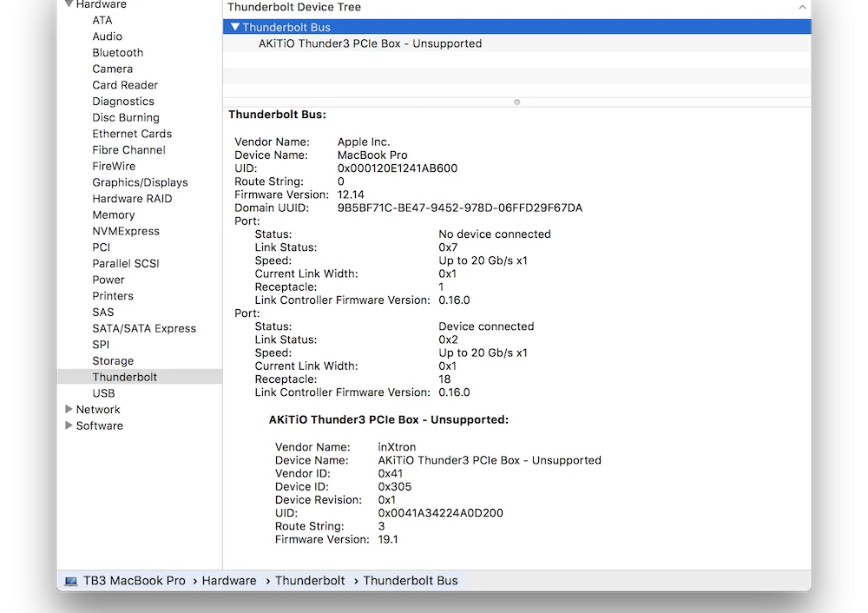Click the Firmware Version value 12.14
Viewport: 868px width, 613px height.
tap(351, 194)
